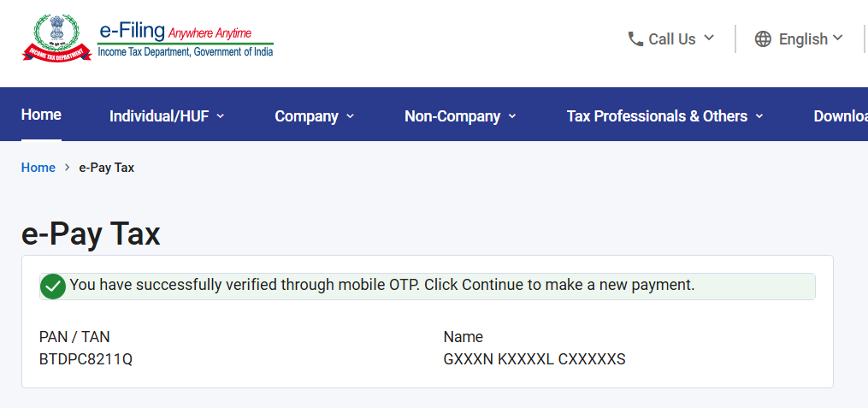Image resolution: width=868 pixels, height=408 pixels.
Task: Expand the Non-Company menu chevron
Action: pos(512,116)
